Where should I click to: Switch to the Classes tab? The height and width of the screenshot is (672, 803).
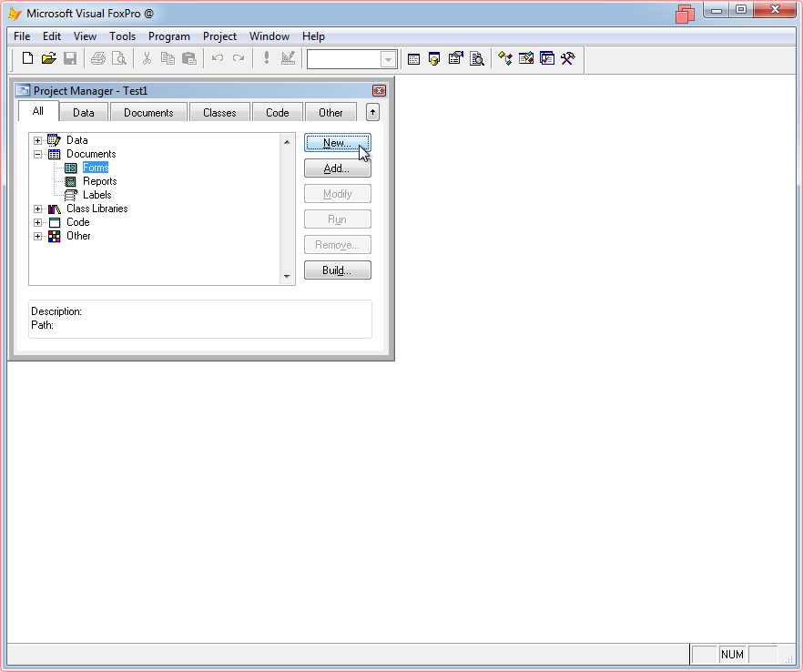tap(219, 113)
